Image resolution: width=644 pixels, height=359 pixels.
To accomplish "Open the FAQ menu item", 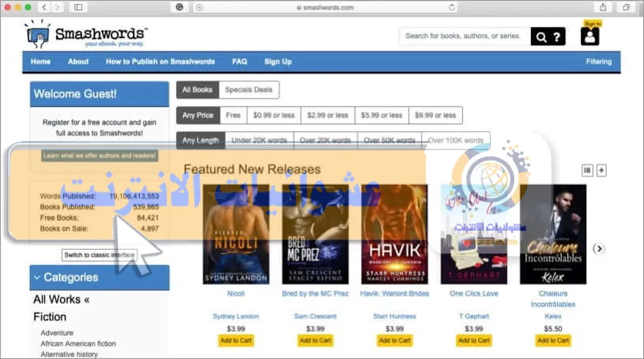I will [239, 62].
